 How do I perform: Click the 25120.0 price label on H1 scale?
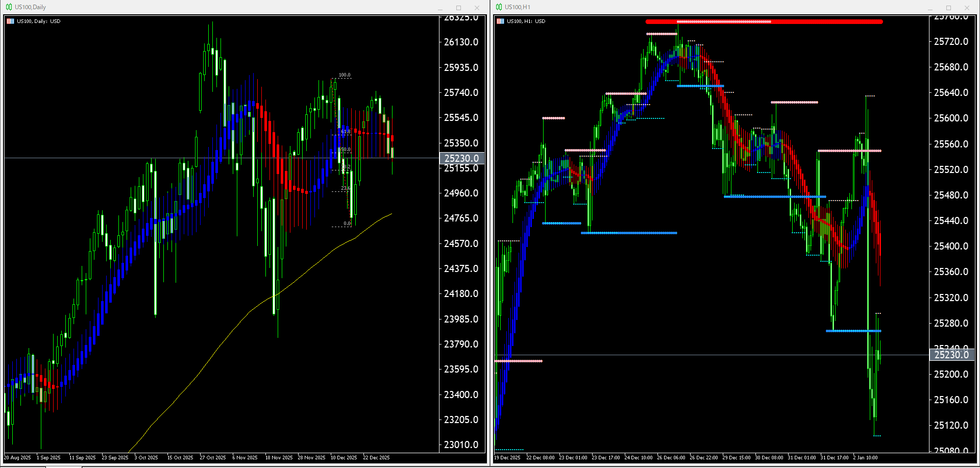pos(951,425)
